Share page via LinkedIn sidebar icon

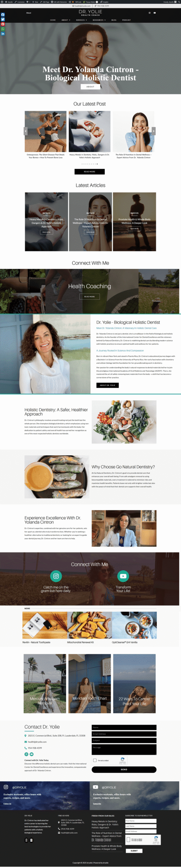tap(3, 34)
